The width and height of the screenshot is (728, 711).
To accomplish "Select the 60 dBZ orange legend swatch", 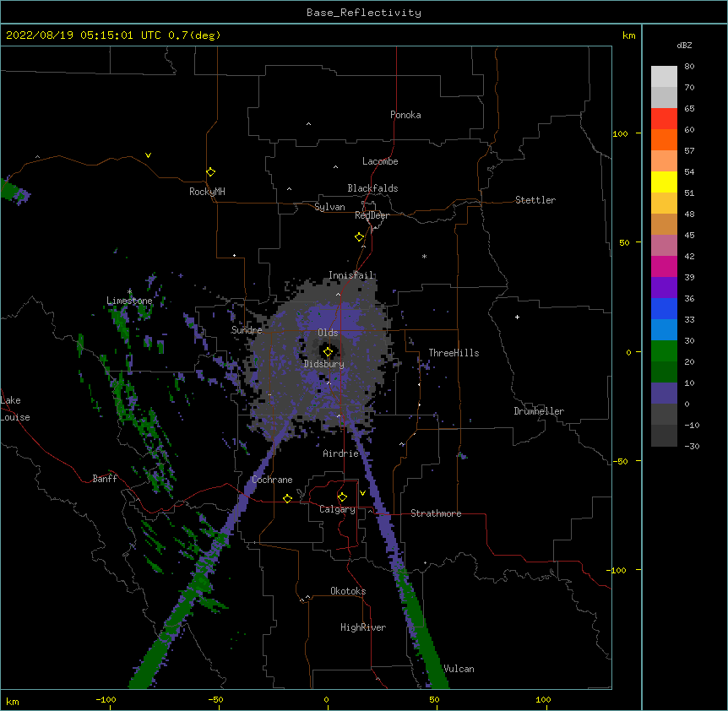I will point(664,139).
